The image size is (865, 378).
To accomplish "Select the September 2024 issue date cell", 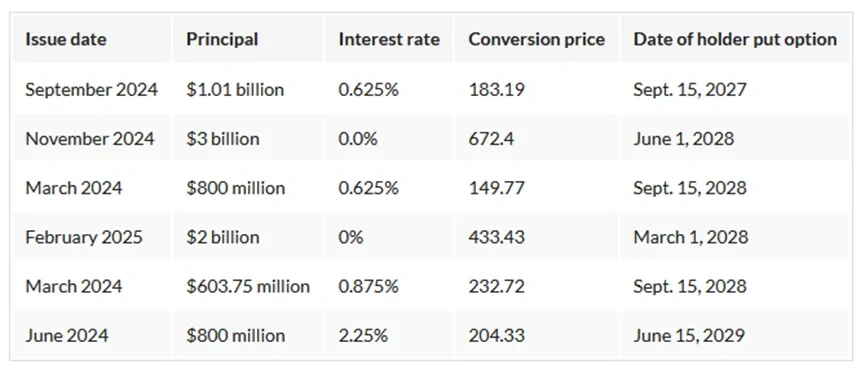I will tap(92, 89).
